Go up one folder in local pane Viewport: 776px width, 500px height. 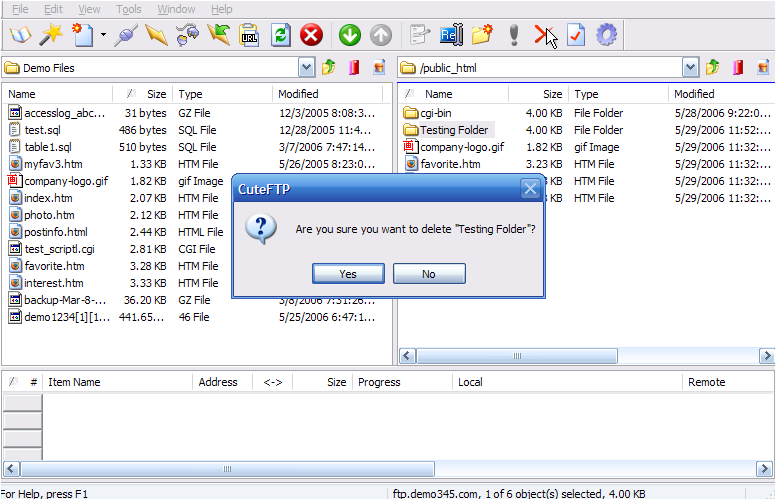click(x=329, y=67)
